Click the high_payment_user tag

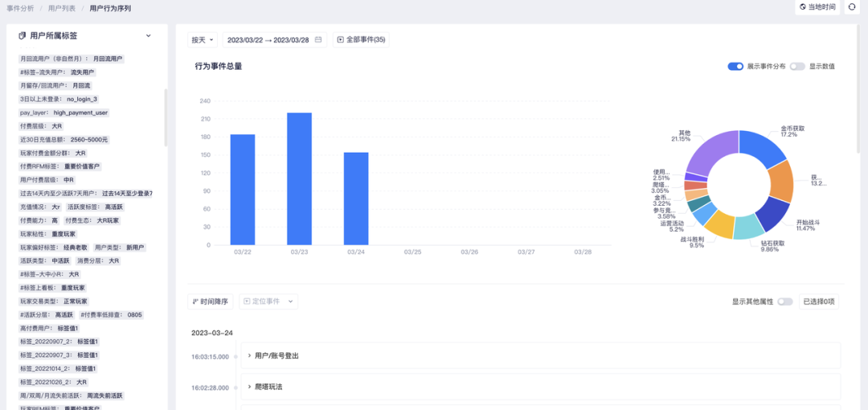(63, 113)
